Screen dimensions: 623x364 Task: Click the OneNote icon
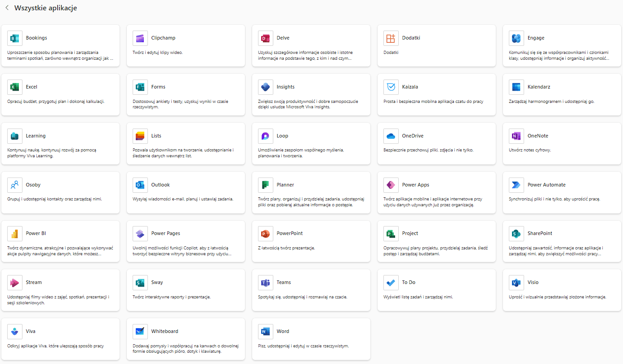pyautogui.click(x=516, y=136)
